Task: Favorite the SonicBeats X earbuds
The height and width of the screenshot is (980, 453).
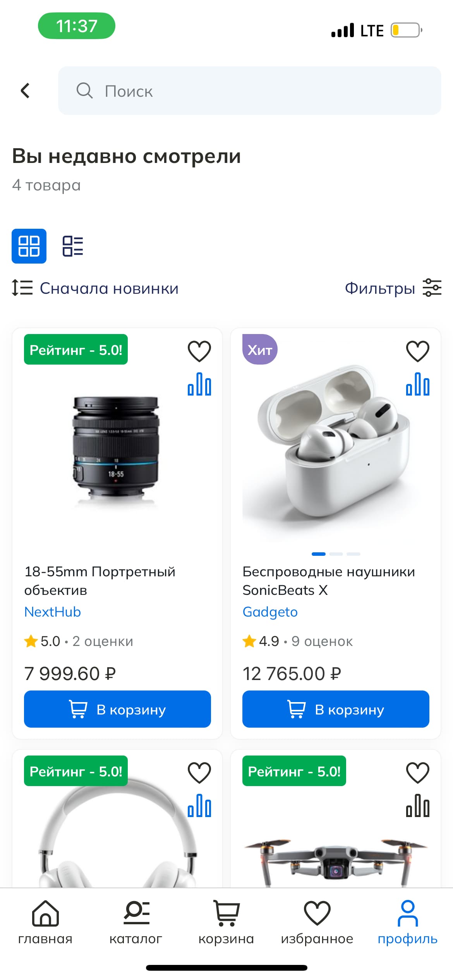Action: tap(417, 351)
